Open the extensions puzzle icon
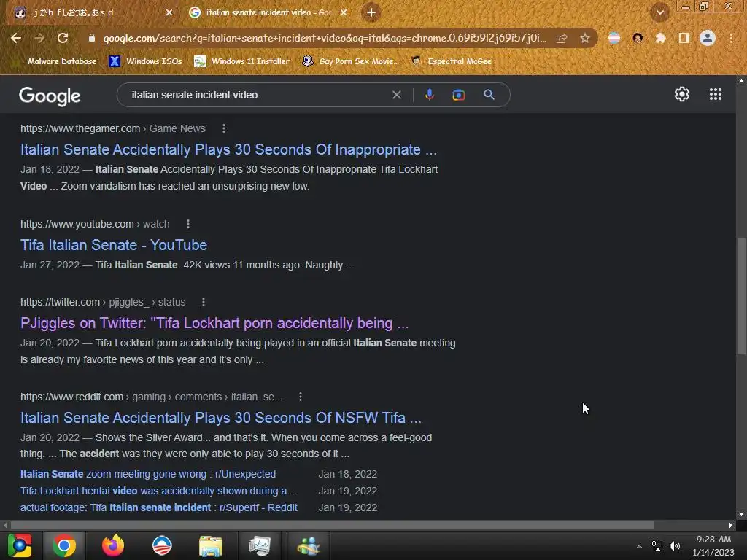 [x=661, y=38]
